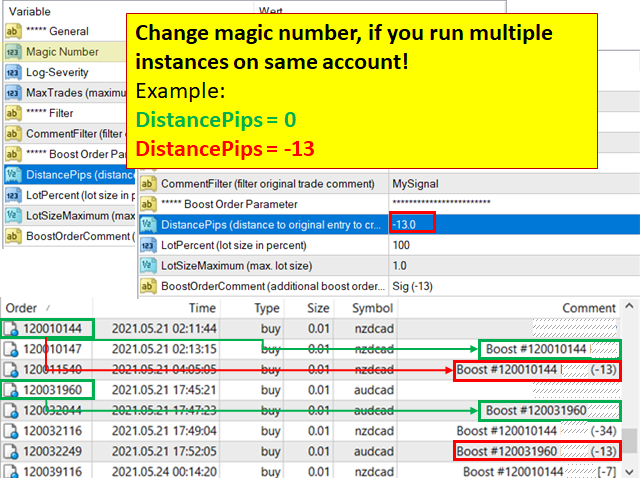Click the Log-Severity variable icon
640x480 pixels.
13,72
